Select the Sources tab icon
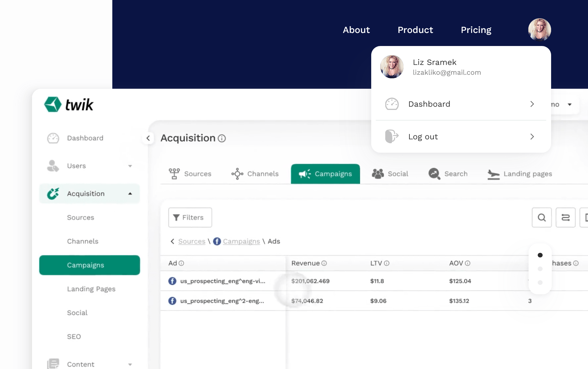 click(x=174, y=174)
